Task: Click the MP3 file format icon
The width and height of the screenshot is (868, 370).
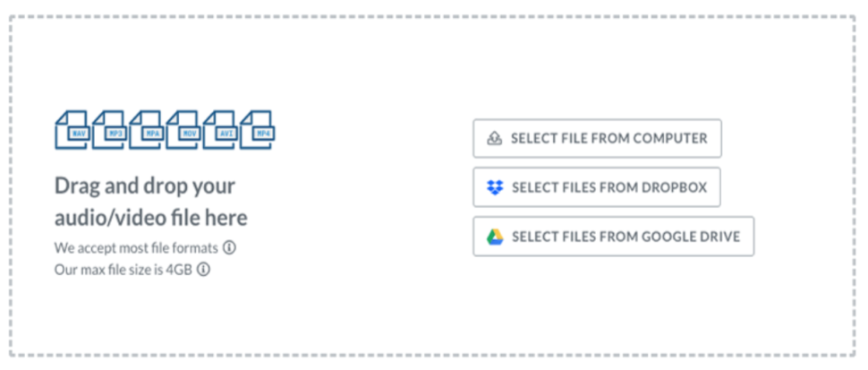Action: pyautogui.click(x=109, y=130)
